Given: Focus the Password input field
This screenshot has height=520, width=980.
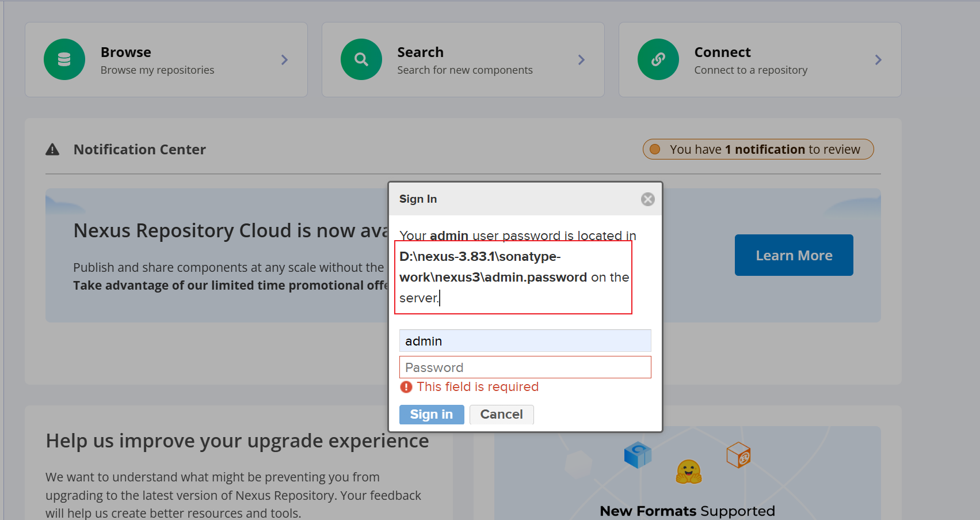Looking at the screenshot, I should click(525, 367).
